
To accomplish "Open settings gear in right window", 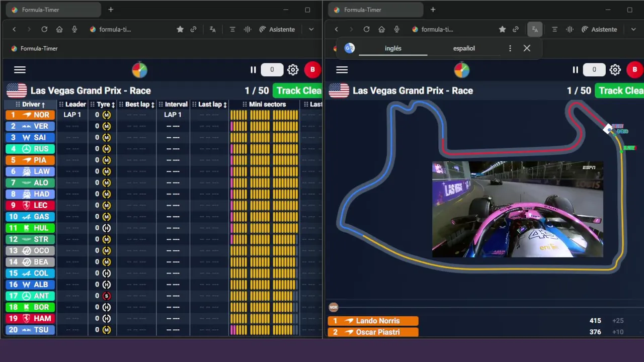I will pos(615,70).
